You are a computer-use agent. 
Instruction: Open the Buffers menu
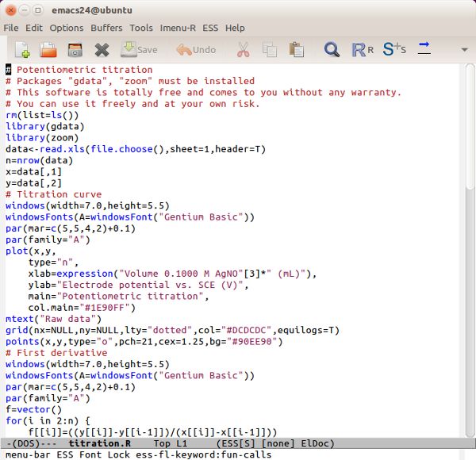[106, 28]
